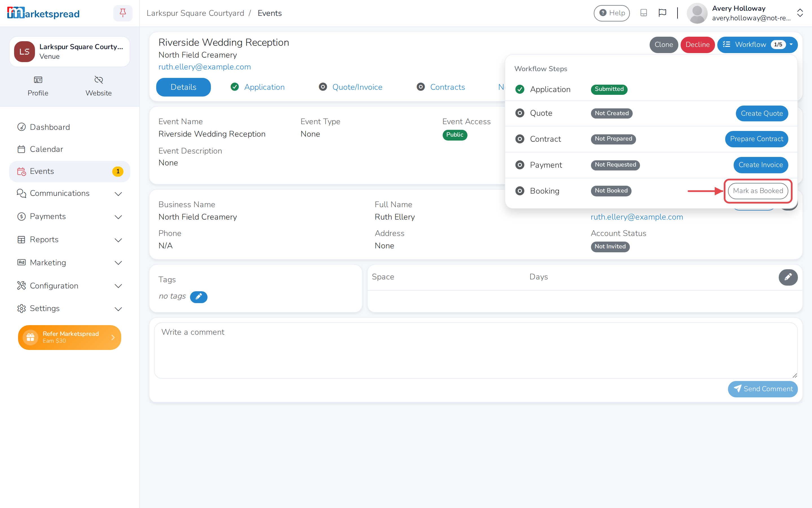Image resolution: width=812 pixels, height=508 pixels.
Task: Expand the Reports section
Action: pyautogui.click(x=69, y=240)
